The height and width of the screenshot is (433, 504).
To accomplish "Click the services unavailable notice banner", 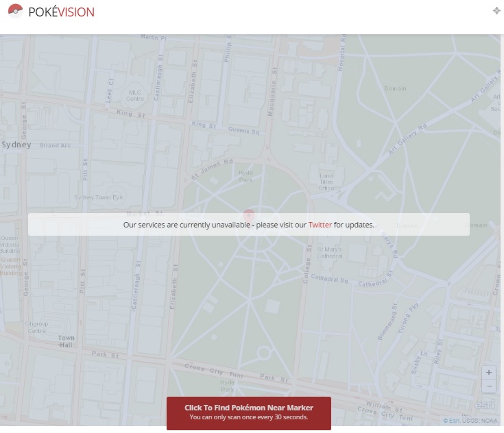I will pyautogui.click(x=249, y=225).
